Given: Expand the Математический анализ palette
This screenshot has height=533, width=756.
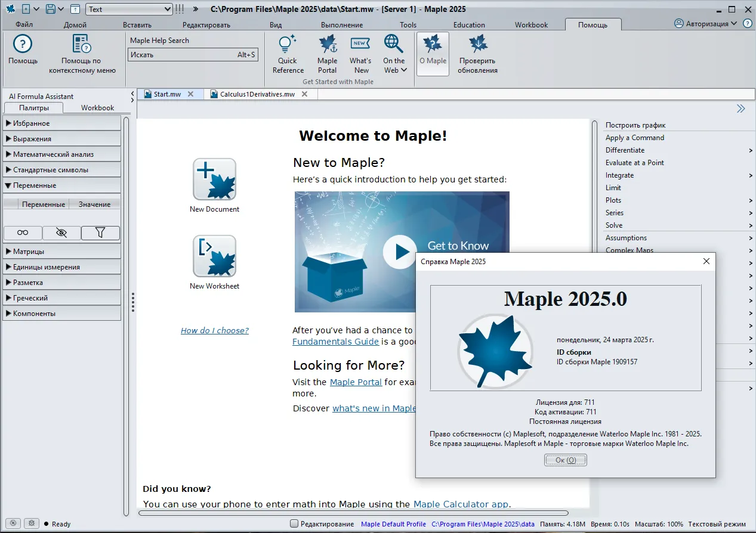Looking at the screenshot, I should tap(62, 154).
